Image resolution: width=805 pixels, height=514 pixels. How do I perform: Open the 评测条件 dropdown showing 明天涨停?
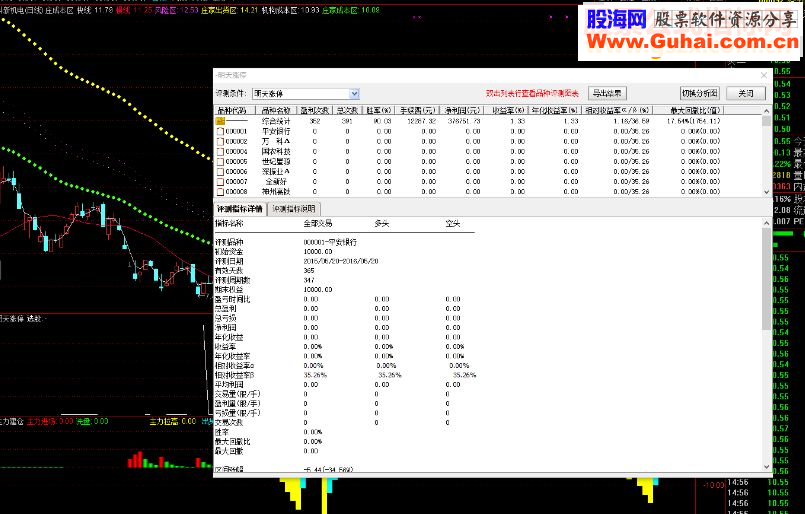coord(354,93)
